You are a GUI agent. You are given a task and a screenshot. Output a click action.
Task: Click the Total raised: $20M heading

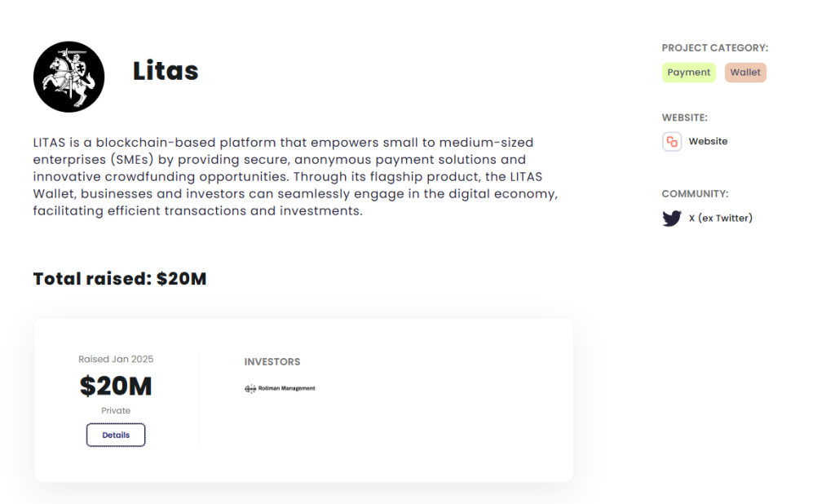pyautogui.click(x=120, y=279)
